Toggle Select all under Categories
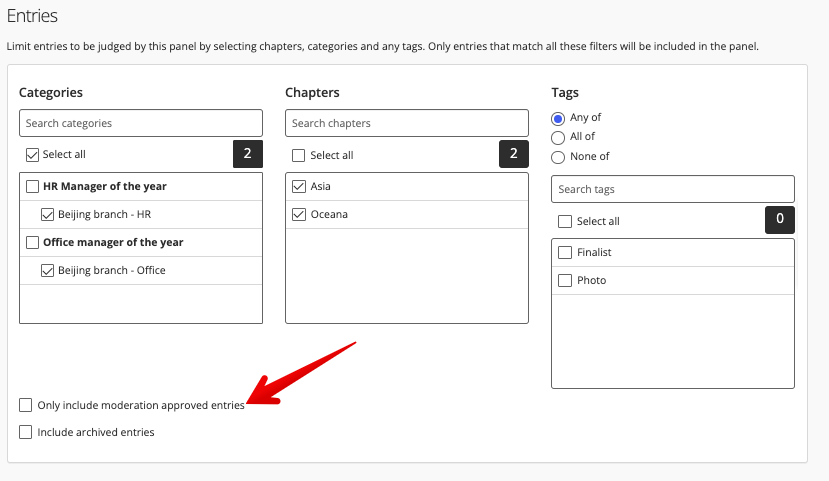This screenshot has height=481, width=829. coord(32,155)
